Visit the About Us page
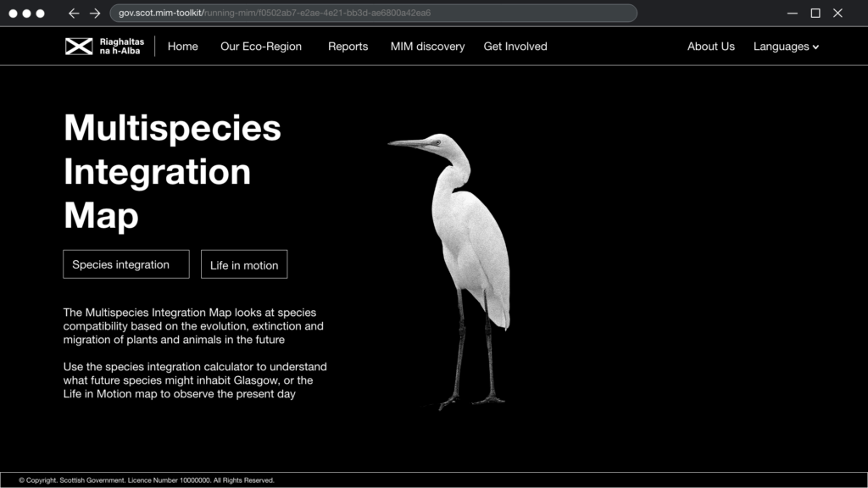This screenshot has width=868, height=488. pyautogui.click(x=711, y=47)
